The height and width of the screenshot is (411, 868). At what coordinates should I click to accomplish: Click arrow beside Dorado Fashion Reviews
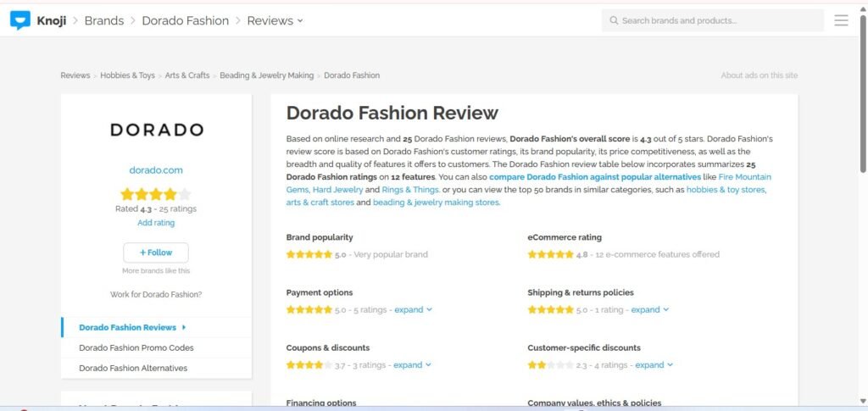coord(184,327)
